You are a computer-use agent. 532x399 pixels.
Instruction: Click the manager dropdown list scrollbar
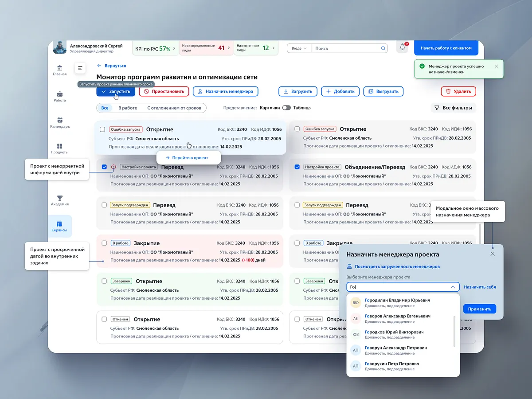tap(455, 331)
